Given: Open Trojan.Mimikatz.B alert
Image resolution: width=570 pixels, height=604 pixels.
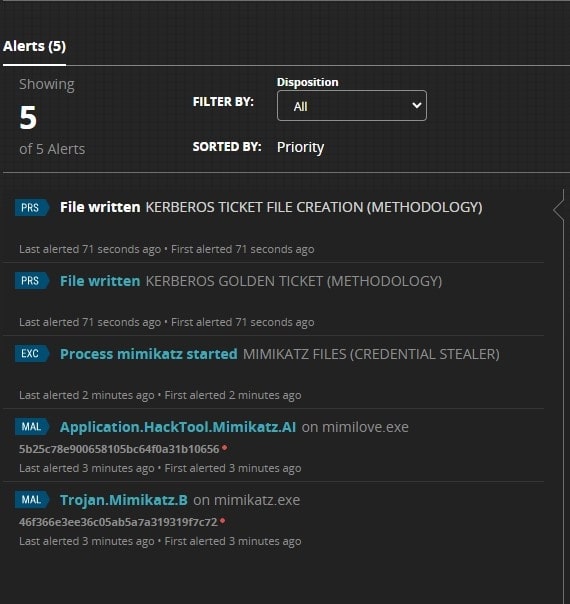Looking at the screenshot, I should coord(124,500).
